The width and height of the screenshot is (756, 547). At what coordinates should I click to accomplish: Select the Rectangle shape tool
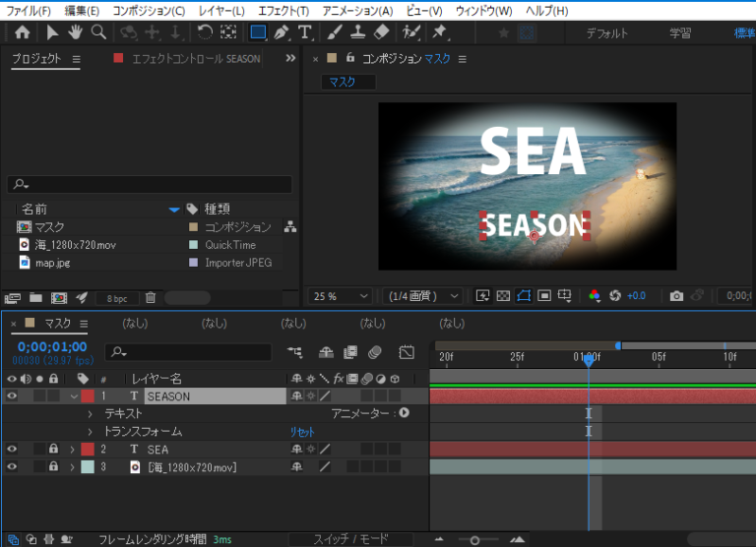point(258,32)
